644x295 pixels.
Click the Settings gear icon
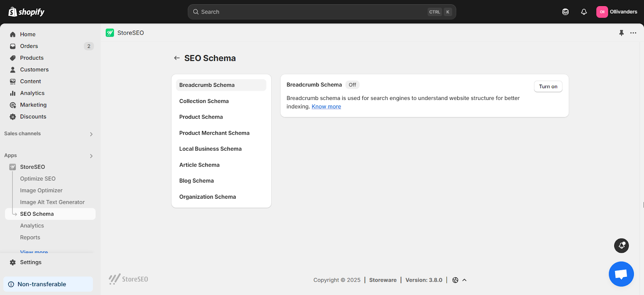[x=13, y=262]
